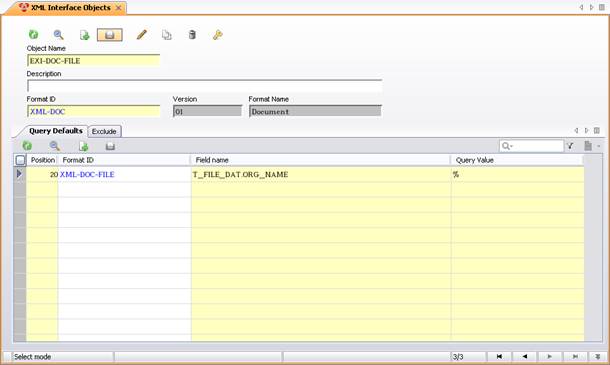Image resolution: width=610 pixels, height=365 pixels.
Task: Click the Format Name field showing Document
Action: coord(315,111)
